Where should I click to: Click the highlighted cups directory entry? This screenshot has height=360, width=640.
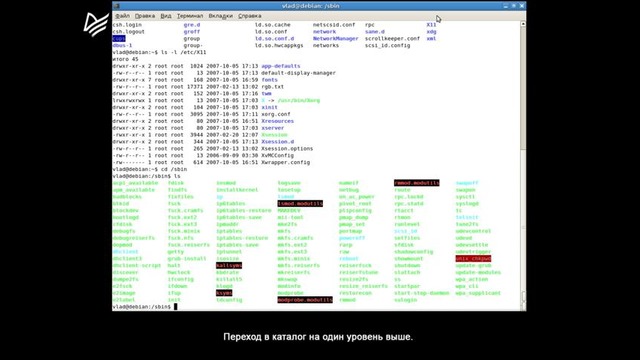[119, 38]
